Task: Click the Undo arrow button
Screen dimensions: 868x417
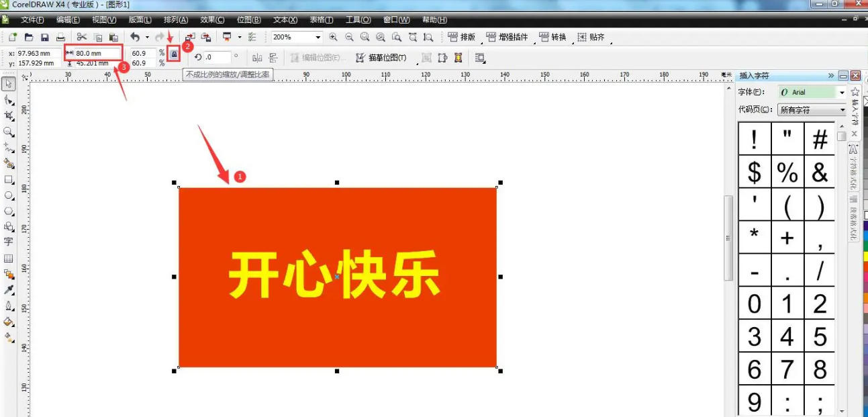Action: click(134, 37)
